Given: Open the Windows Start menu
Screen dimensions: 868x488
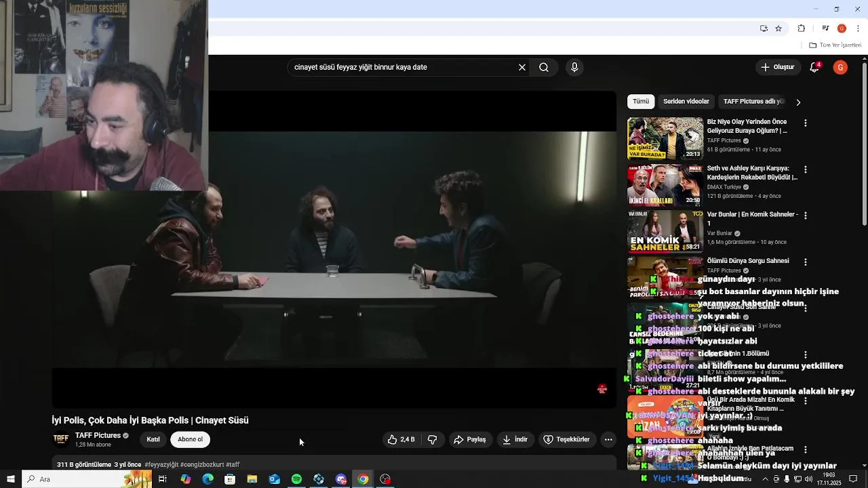Looking at the screenshot, I should click(11, 479).
